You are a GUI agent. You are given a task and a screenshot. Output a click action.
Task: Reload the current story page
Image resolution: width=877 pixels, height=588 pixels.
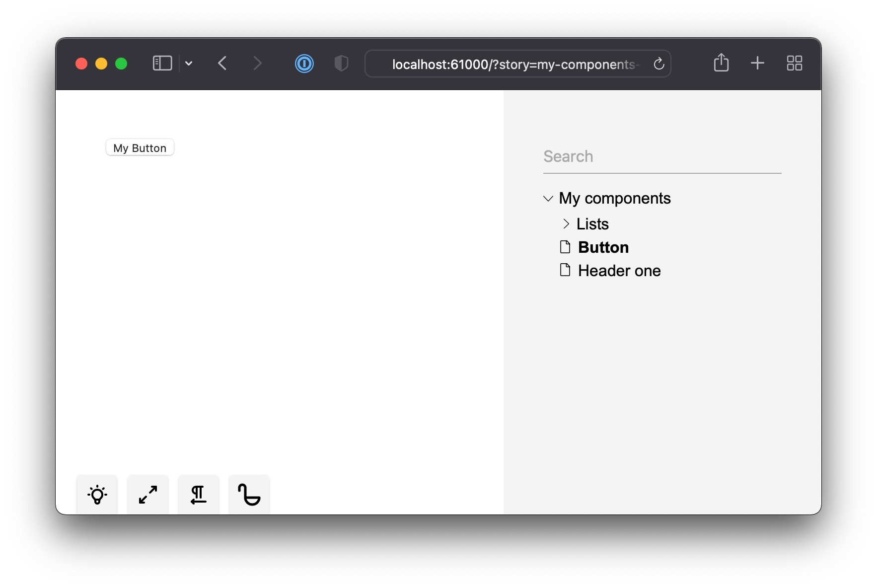tap(658, 64)
